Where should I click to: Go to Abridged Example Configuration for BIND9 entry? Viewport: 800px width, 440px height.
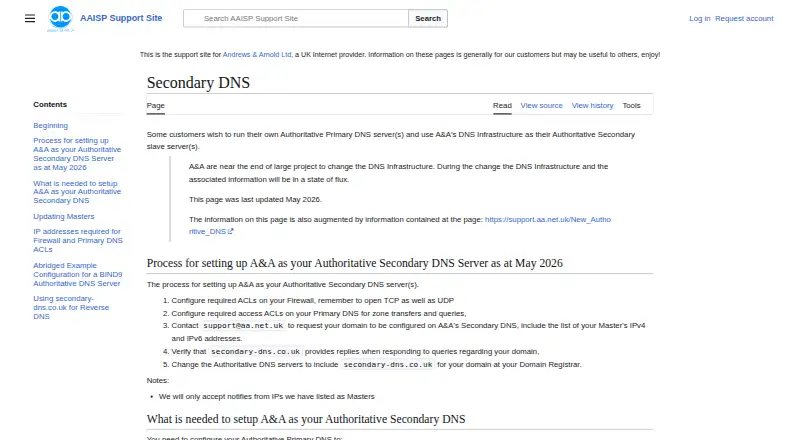[78, 275]
